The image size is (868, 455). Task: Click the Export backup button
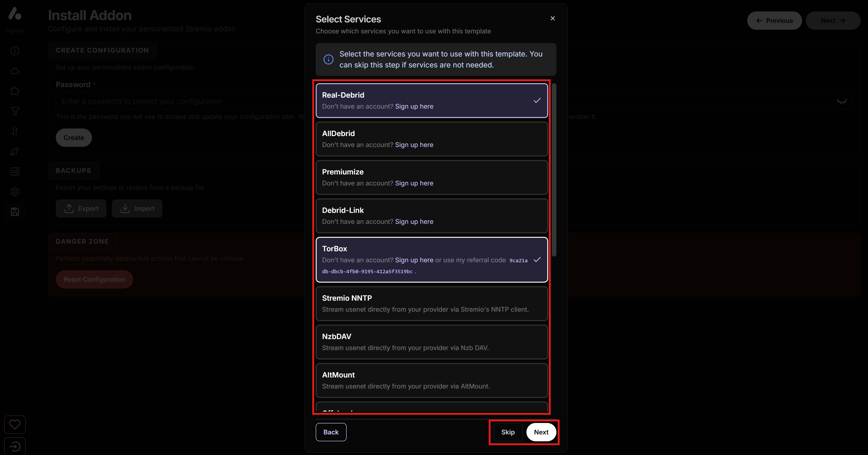click(x=81, y=209)
